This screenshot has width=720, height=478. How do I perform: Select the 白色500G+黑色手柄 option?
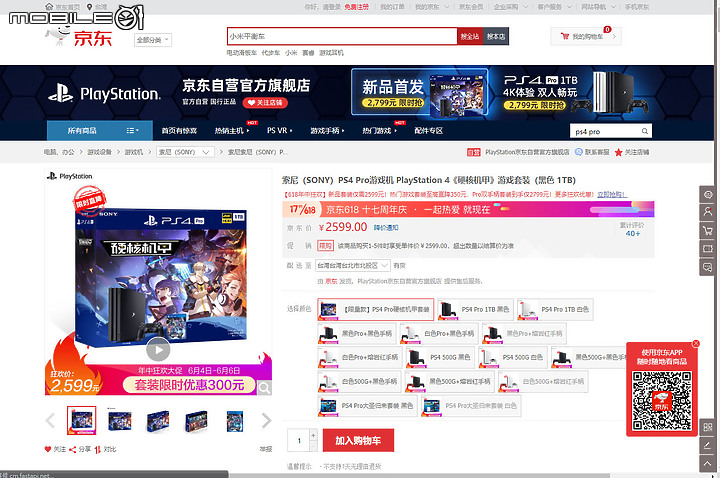[359, 382]
